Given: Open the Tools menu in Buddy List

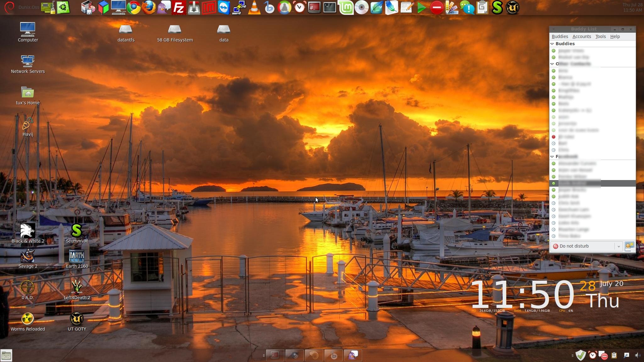Looking at the screenshot, I should tap(600, 36).
